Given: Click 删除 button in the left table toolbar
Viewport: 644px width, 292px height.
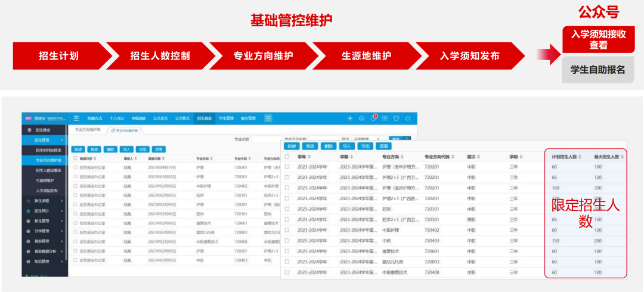Looking at the screenshot, I should 110,150.
